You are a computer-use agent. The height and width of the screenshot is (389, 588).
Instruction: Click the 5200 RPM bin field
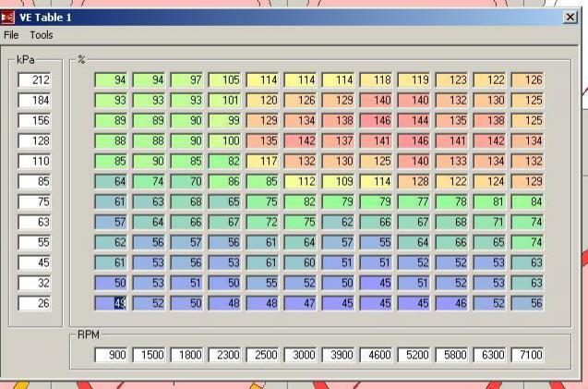pos(414,355)
